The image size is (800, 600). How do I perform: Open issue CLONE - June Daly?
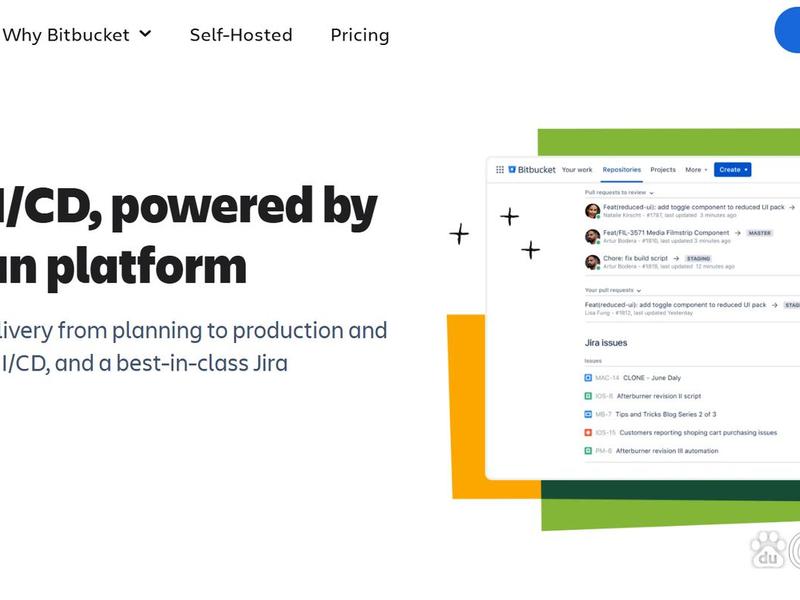pyautogui.click(x=652, y=378)
